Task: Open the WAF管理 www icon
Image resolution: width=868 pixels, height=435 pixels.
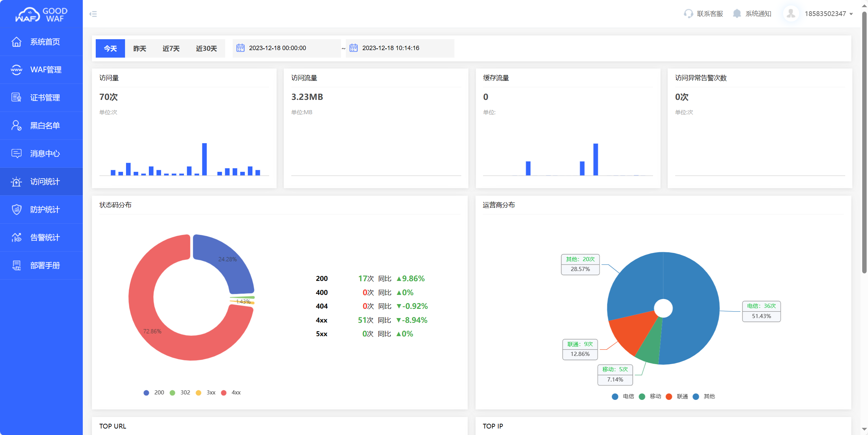Action: pyautogui.click(x=16, y=70)
